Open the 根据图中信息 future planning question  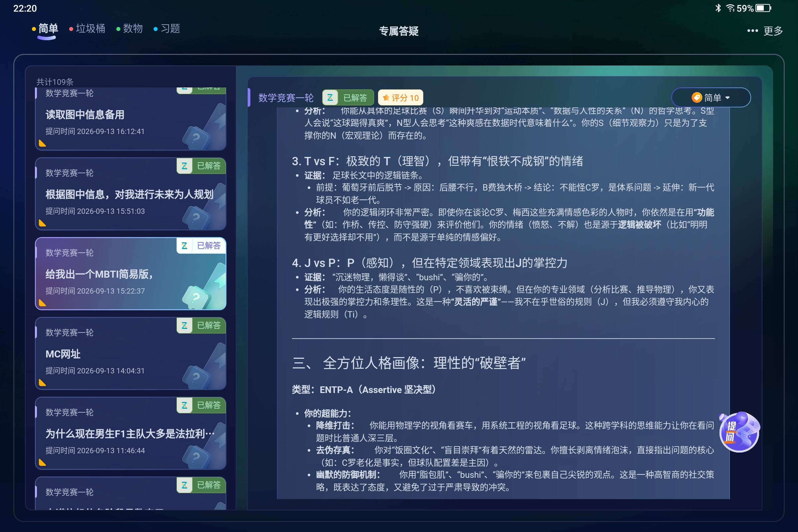tap(131, 194)
